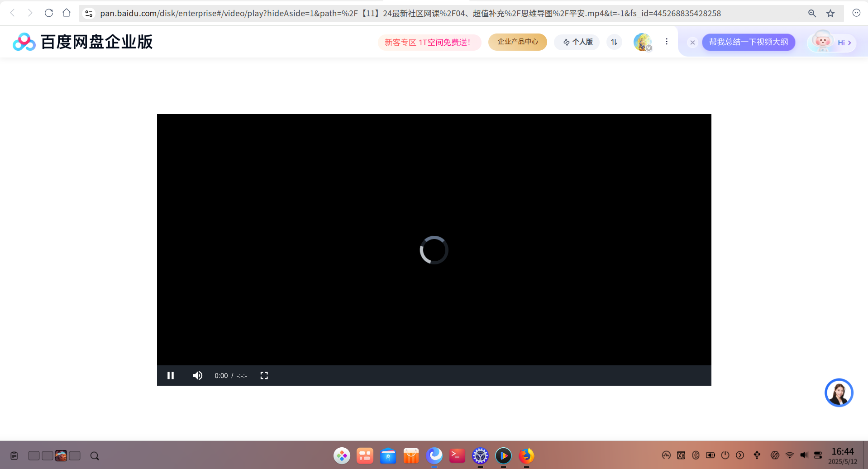Screen dimensions: 868x469
Task: Open the system settings gear in dock
Action: point(480,455)
